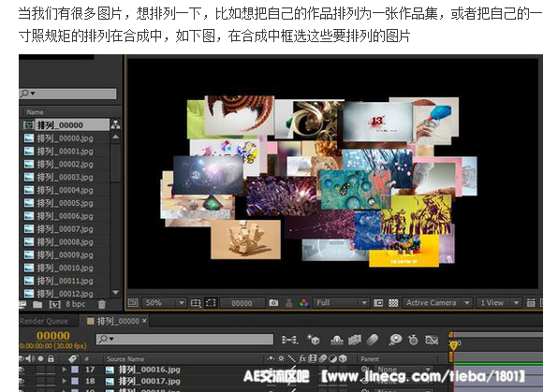The image size is (558, 392).
Task: Open the Active Camera dropdown
Action: point(437,303)
